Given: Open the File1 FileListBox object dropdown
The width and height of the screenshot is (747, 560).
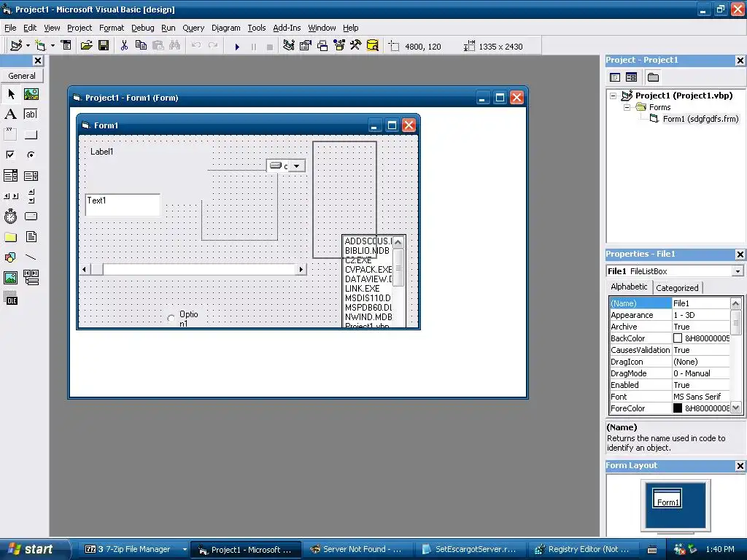Looking at the screenshot, I should tap(738, 271).
